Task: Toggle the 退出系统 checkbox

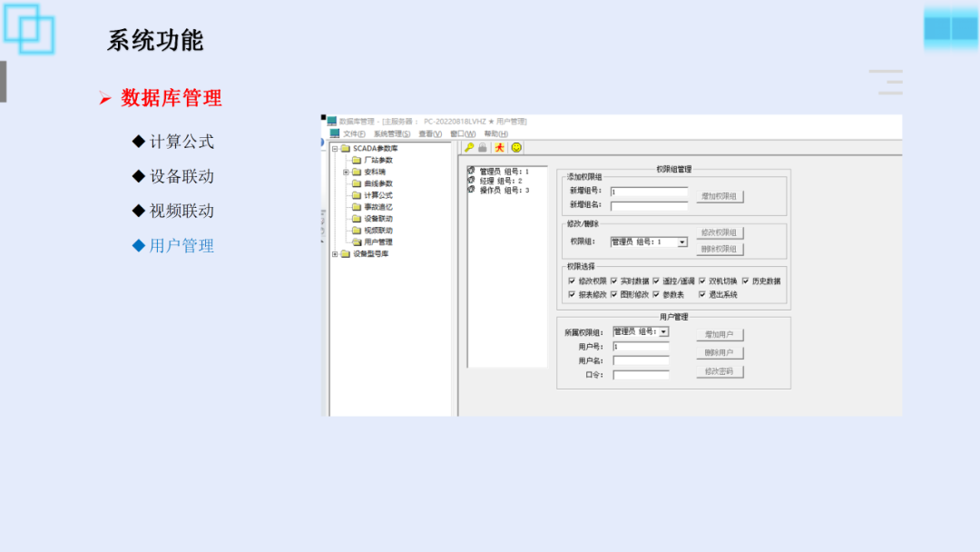Action: click(701, 294)
